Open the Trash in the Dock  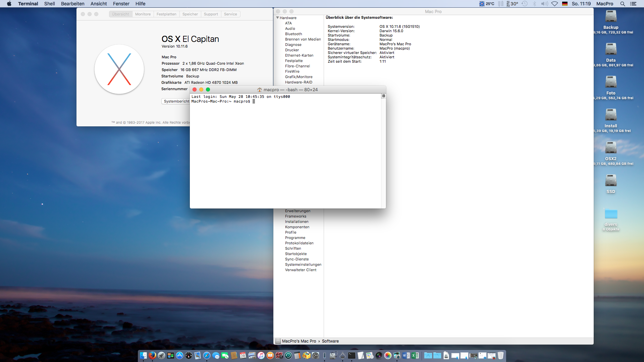500,355
